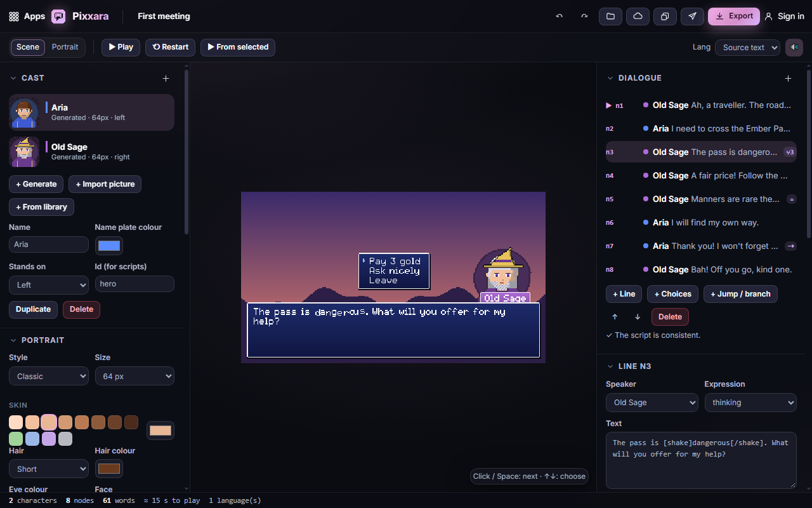
Task: Open the Apps grid icon
Action: pyautogui.click(x=14, y=17)
